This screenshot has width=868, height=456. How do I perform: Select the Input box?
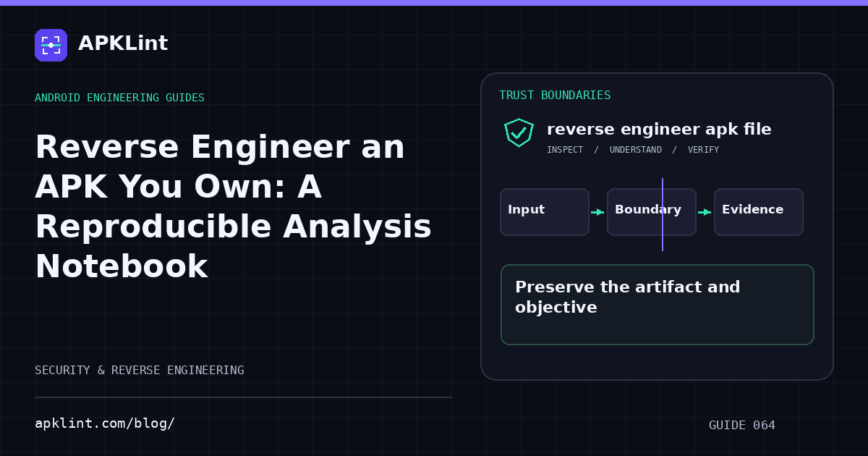[x=545, y=212]
